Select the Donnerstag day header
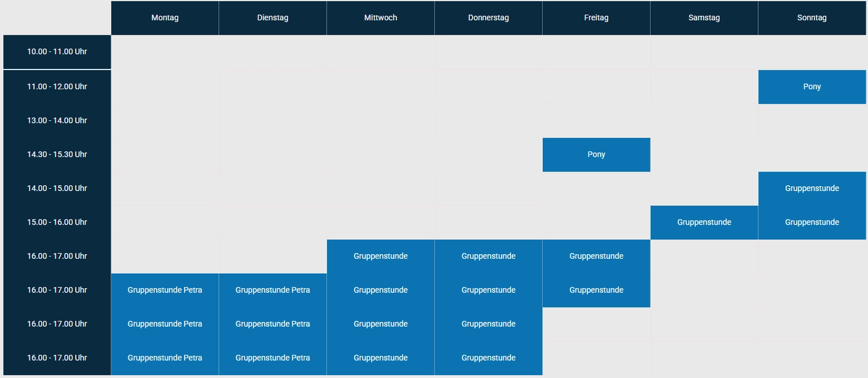Screen dimensions: 868x378 coord(488,18)
